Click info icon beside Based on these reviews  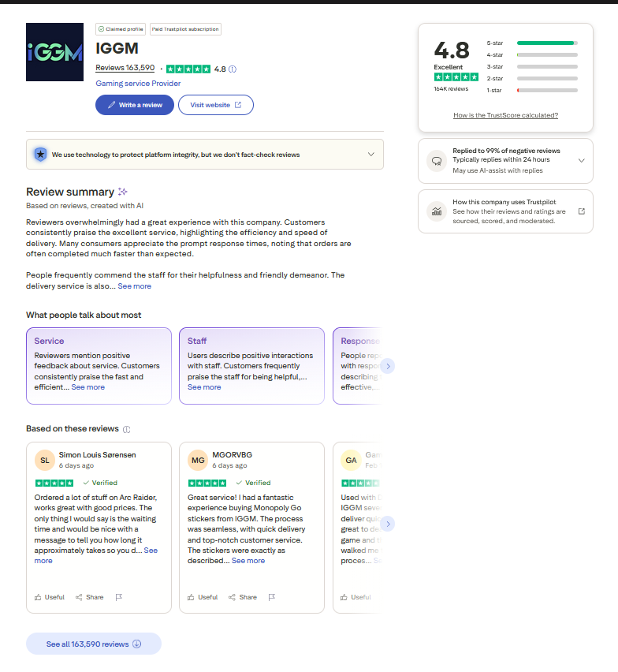pos(127,429)
